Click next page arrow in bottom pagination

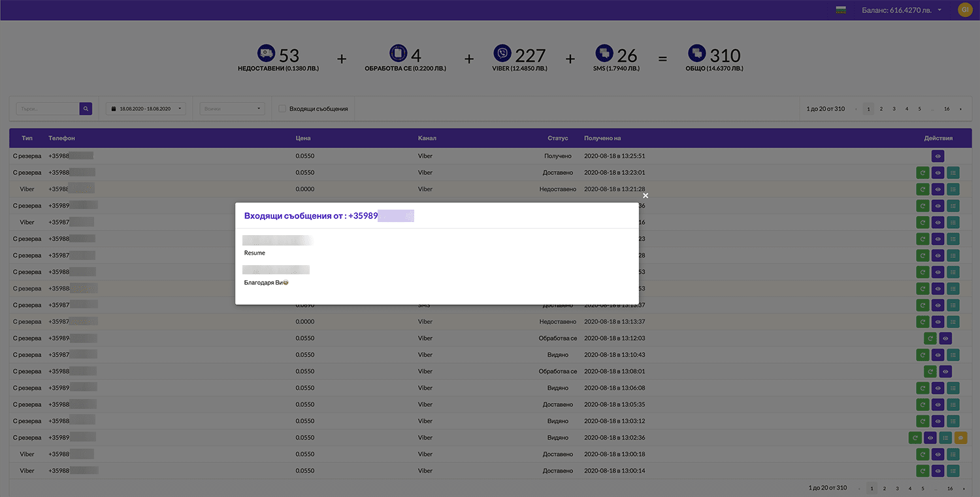point(964,488)
